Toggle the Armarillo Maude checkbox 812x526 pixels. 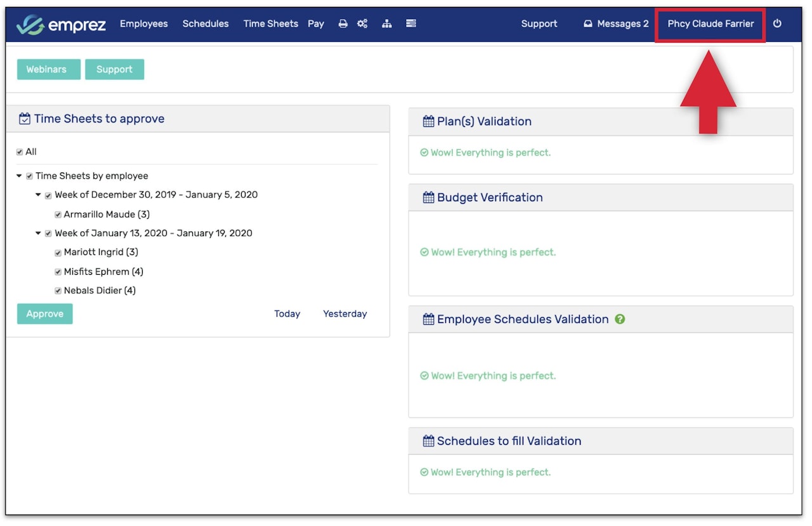pyautogui.click(x=58, y=215)
